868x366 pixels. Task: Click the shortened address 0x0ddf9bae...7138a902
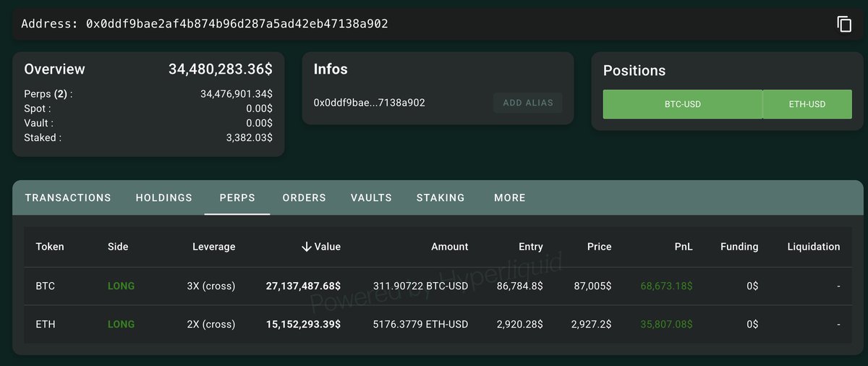coord(369,103)
